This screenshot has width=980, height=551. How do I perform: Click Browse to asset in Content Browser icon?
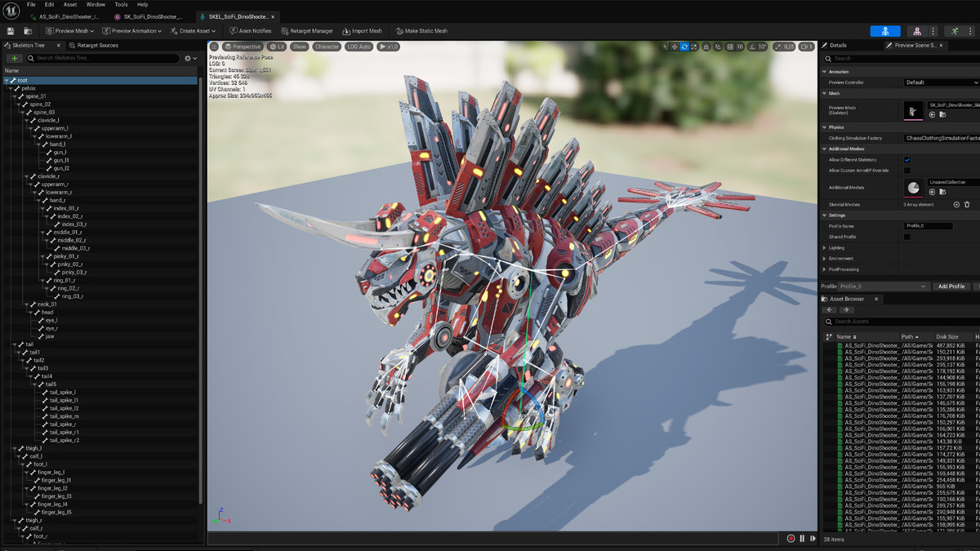click(28, 31)
